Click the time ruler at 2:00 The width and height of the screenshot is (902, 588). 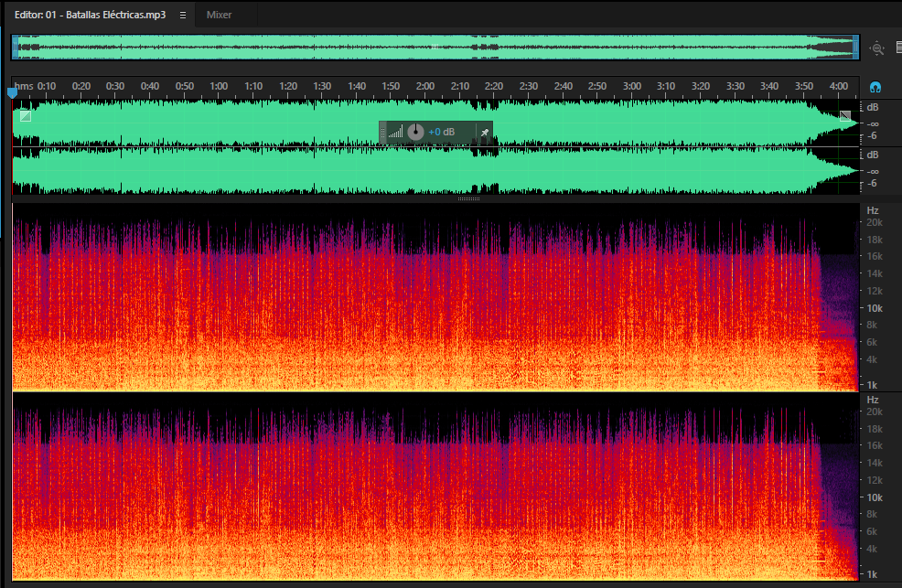click(425, 86)
